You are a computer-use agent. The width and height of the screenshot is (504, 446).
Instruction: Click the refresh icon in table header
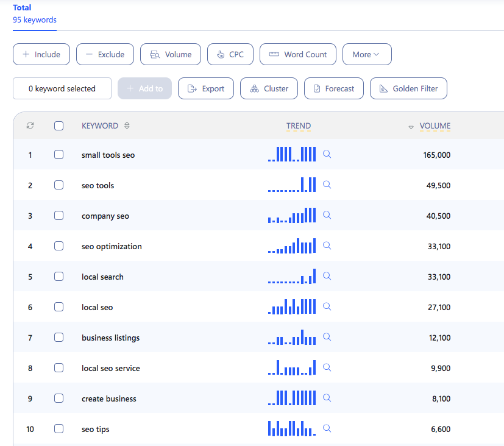click(x=30, y=126)
